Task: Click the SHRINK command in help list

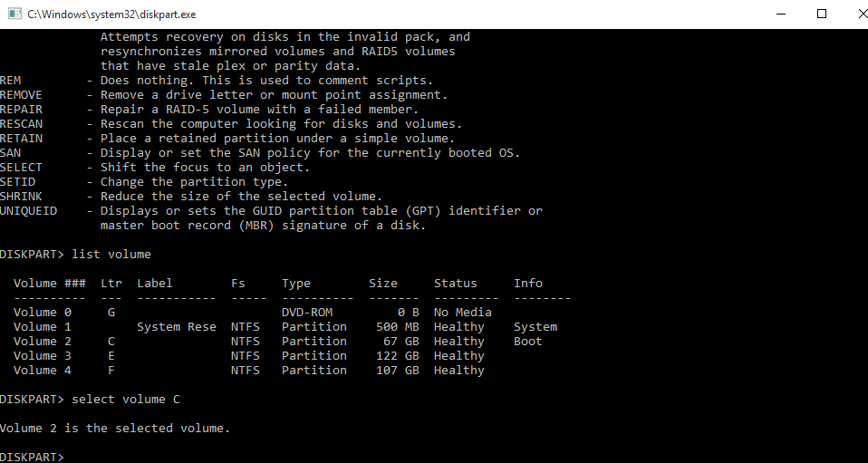Action: pyautogui.click(x=21, y=196)
